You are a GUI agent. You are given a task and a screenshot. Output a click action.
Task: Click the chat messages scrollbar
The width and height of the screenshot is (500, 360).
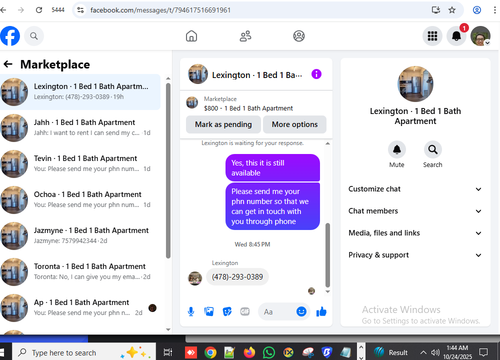point(328,255)
